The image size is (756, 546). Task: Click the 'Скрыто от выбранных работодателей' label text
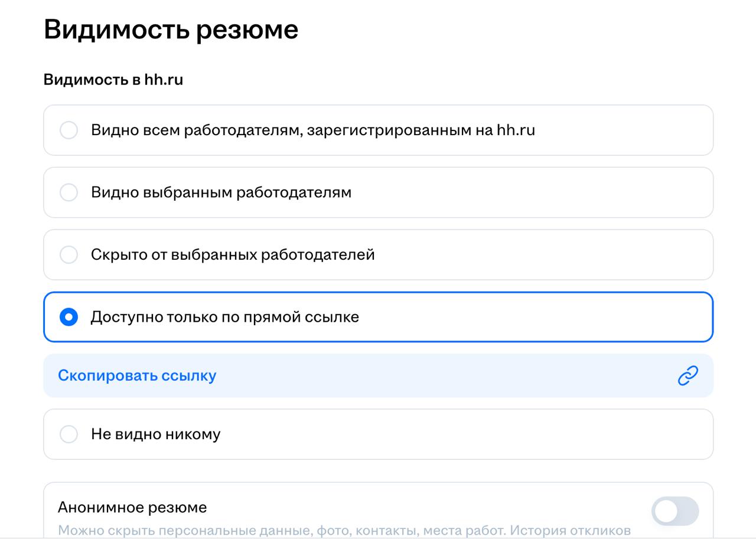point(233,254)
